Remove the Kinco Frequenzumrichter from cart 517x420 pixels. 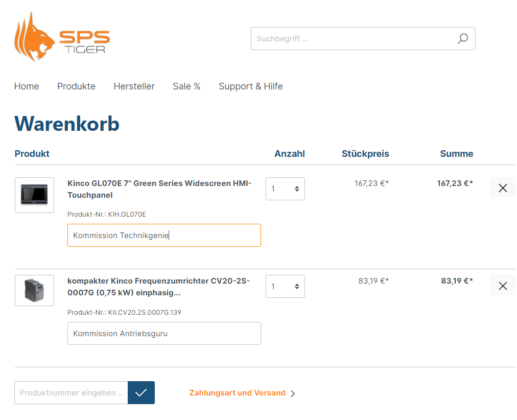[x=502, y=286]
